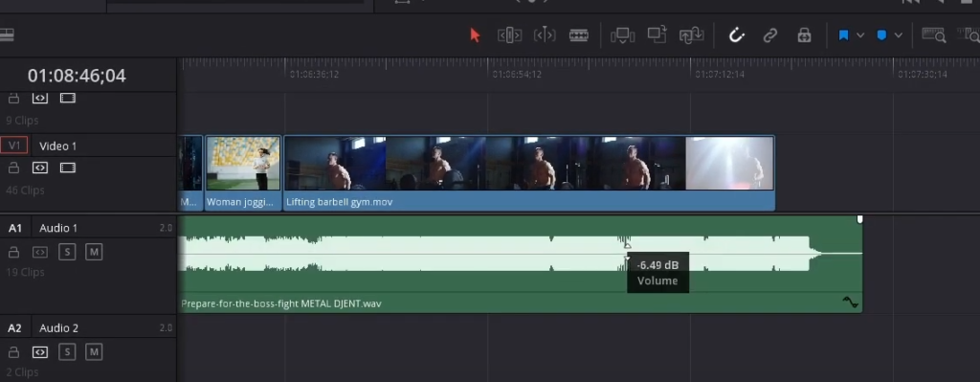This screenshot has width=980, height=382.
Task: Lock the Video 1 track
Action: 13,168
